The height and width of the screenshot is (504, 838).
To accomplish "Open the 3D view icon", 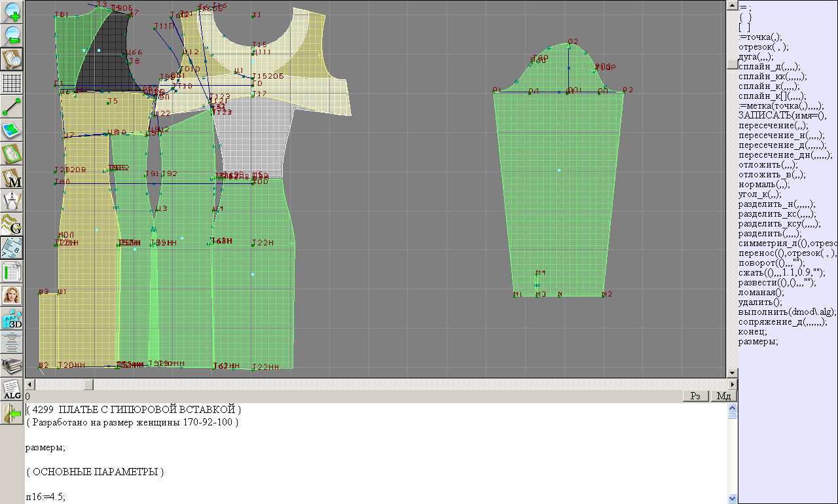I will (12, 319).
